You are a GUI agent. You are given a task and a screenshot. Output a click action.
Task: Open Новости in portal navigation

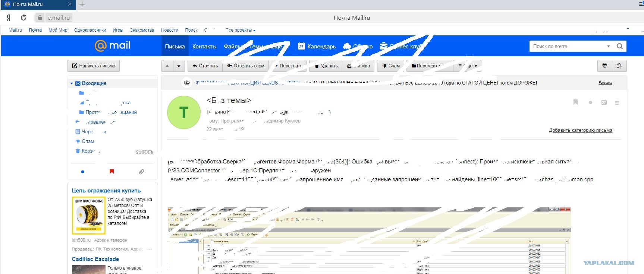pos(170,30)
